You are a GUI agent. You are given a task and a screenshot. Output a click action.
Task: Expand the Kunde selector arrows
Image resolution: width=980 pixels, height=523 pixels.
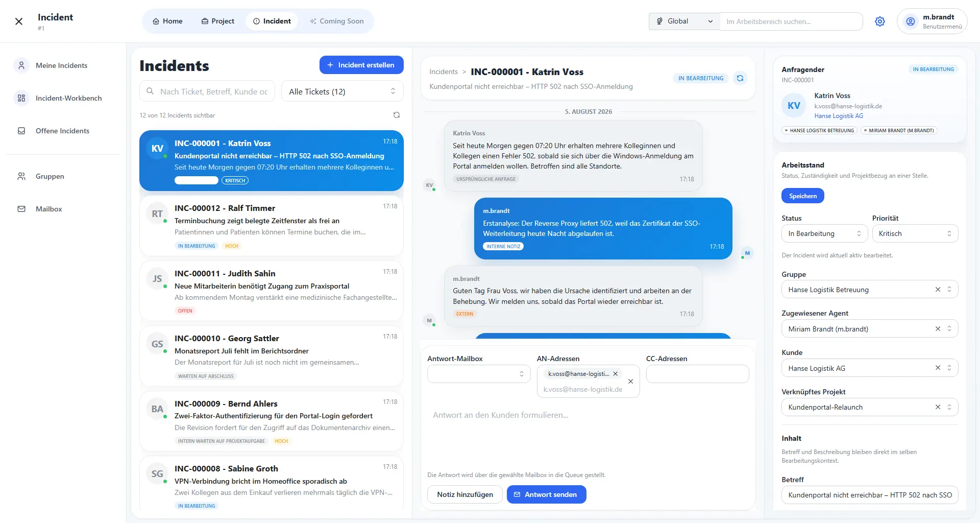coord(949,368)
